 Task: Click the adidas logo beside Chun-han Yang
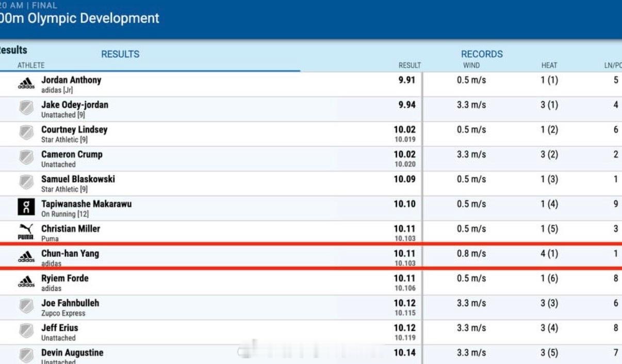click(x=26, y=257)
